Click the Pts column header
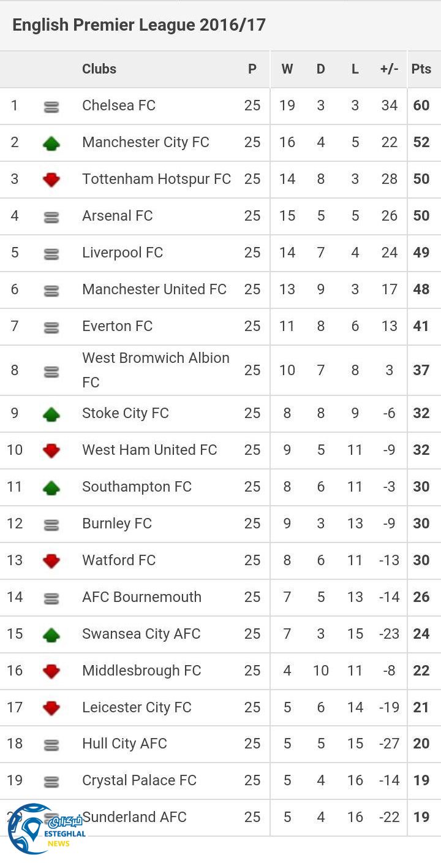441x868 pixels. (x=421, y=69)
